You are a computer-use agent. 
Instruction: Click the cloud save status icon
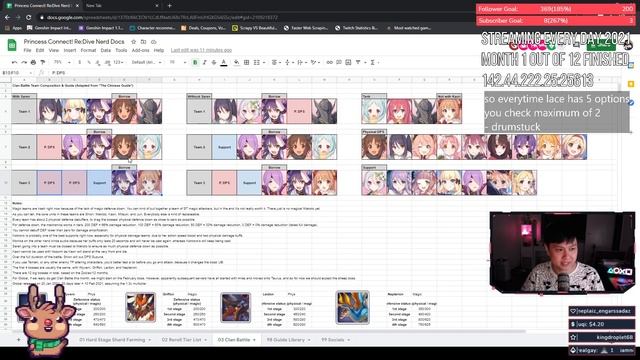pyautogui.click(x=153, y=42)
